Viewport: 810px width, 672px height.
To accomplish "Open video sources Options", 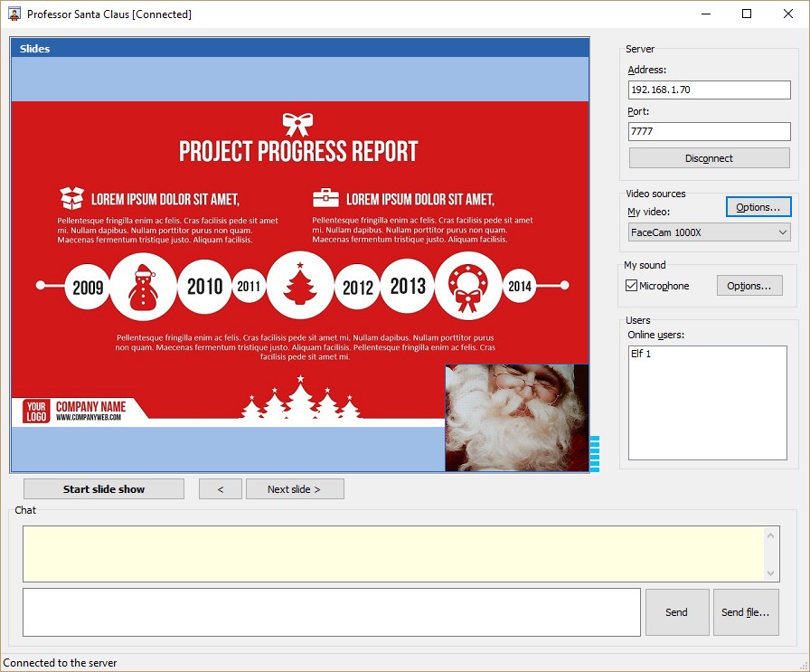I will pos(758,207).
